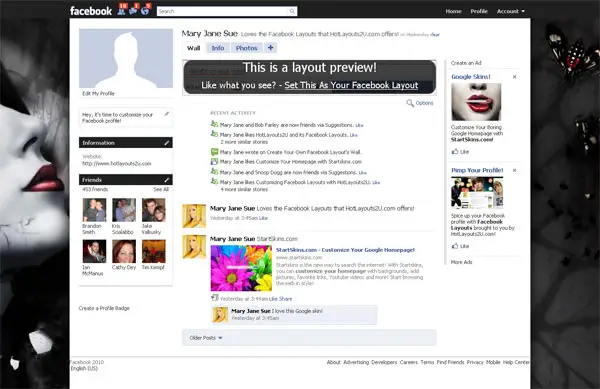600x389 pixels.
Task: Open Google Skins! ad title
Action: tap(471, 77)
